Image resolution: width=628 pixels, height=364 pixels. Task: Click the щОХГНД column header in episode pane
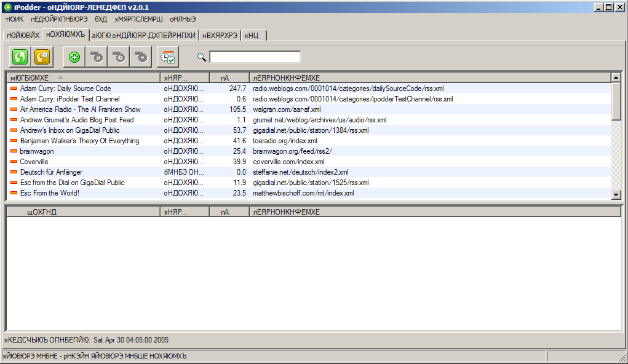83,212
